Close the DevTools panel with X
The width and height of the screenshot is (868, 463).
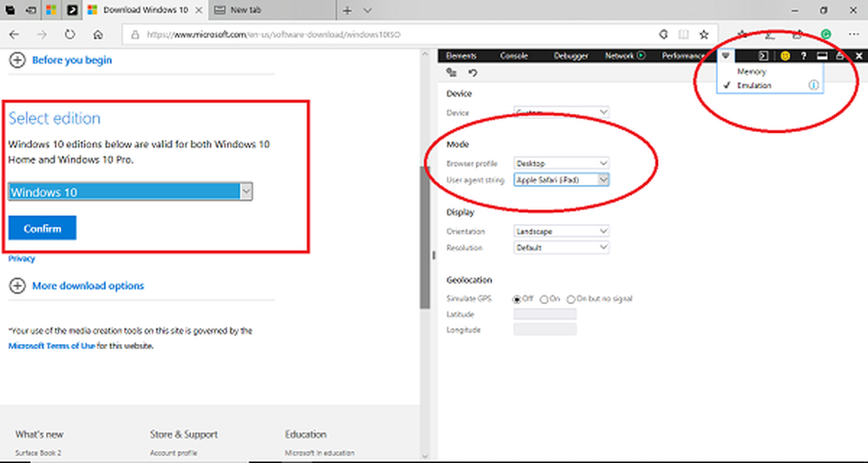[x=858, y=56]
